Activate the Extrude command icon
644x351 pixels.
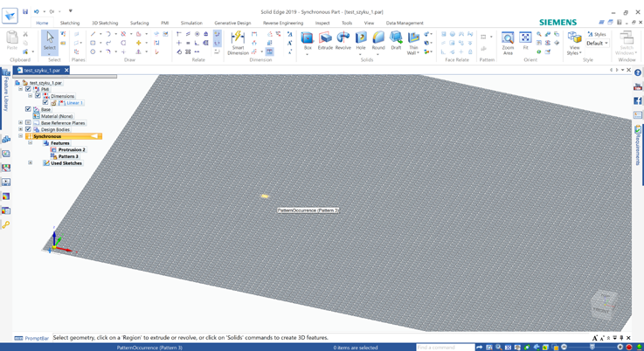325,38
